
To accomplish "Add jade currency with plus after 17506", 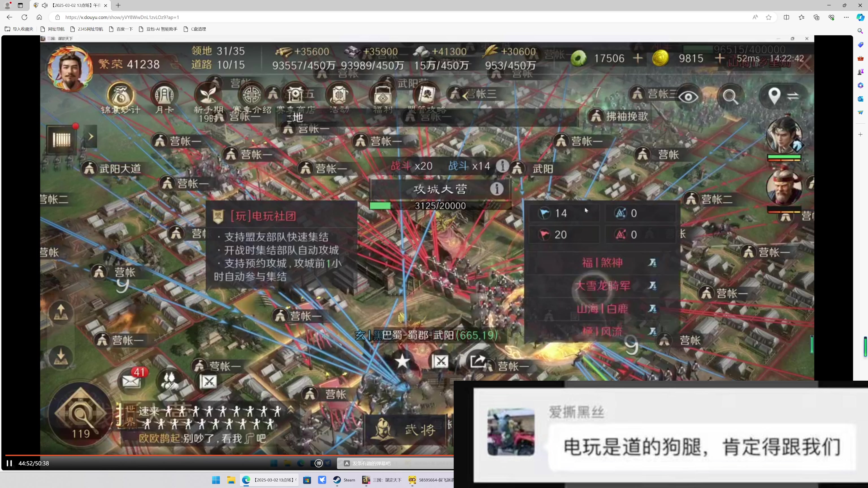I will (x=637, y=58).
